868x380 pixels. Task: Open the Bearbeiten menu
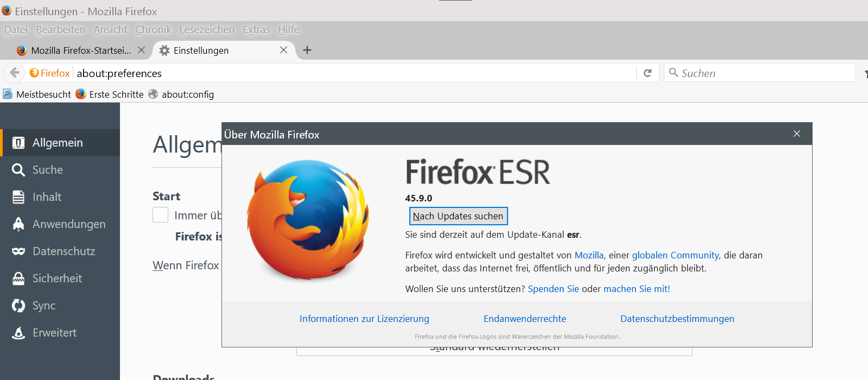pos(61,29)
